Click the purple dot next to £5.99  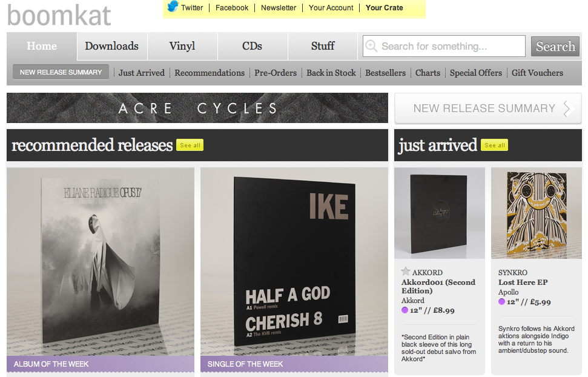tap(501, 301)
